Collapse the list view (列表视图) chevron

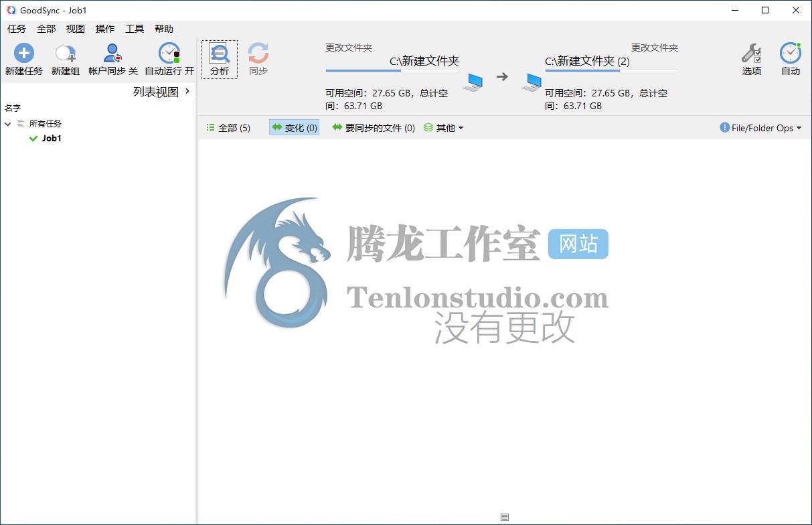[187, 91]
